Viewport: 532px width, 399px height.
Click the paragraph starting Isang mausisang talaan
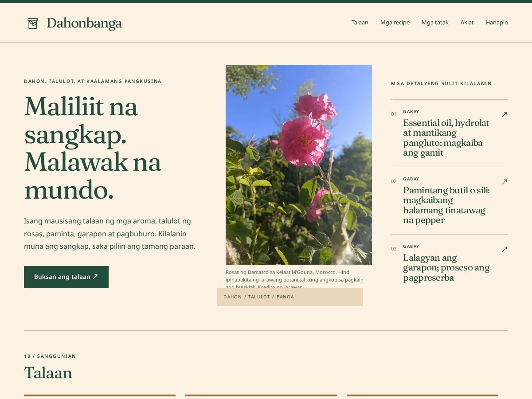[110, 234]
